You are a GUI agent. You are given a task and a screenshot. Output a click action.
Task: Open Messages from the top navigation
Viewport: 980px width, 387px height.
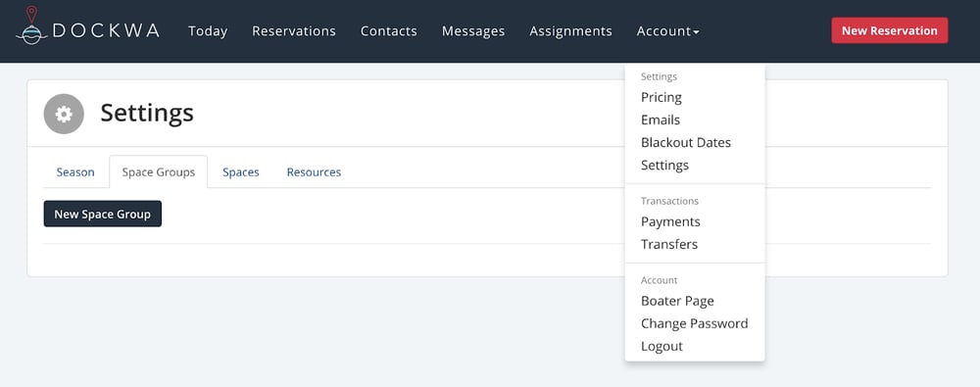coord(473,30)
